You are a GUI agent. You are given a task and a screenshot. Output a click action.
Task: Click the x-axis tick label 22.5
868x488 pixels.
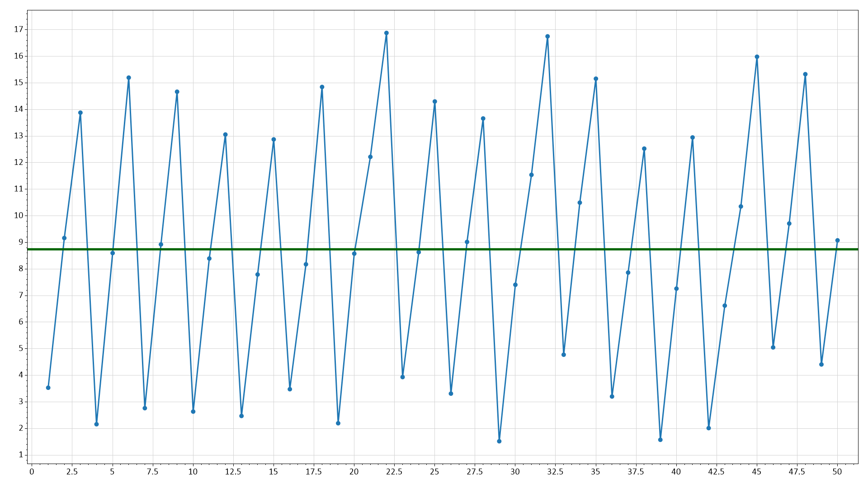click(x=394, y=472)
